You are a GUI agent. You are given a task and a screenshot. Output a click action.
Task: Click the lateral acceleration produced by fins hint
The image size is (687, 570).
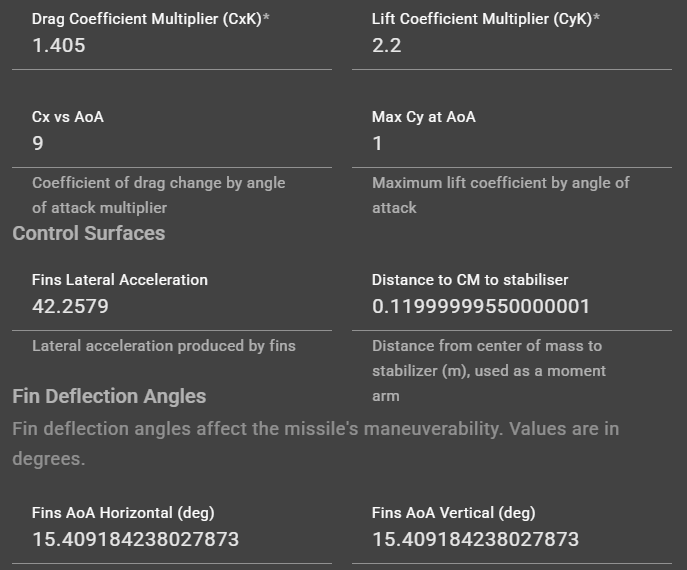(164, 346)
